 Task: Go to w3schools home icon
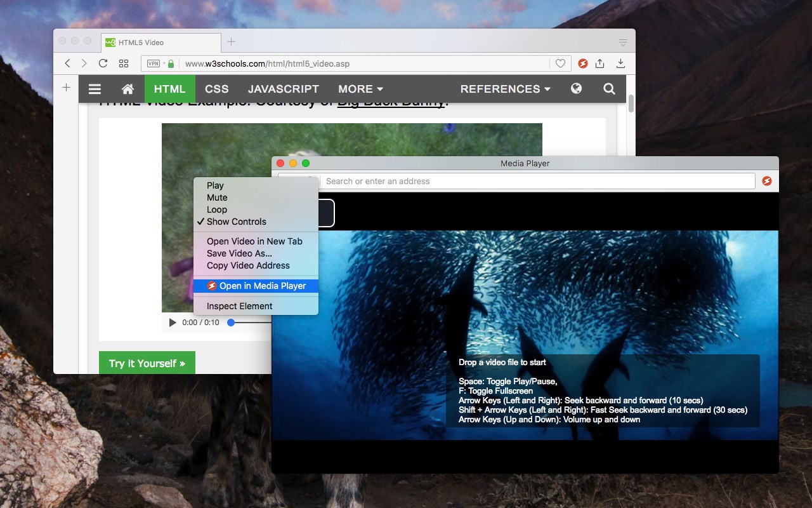128,89
